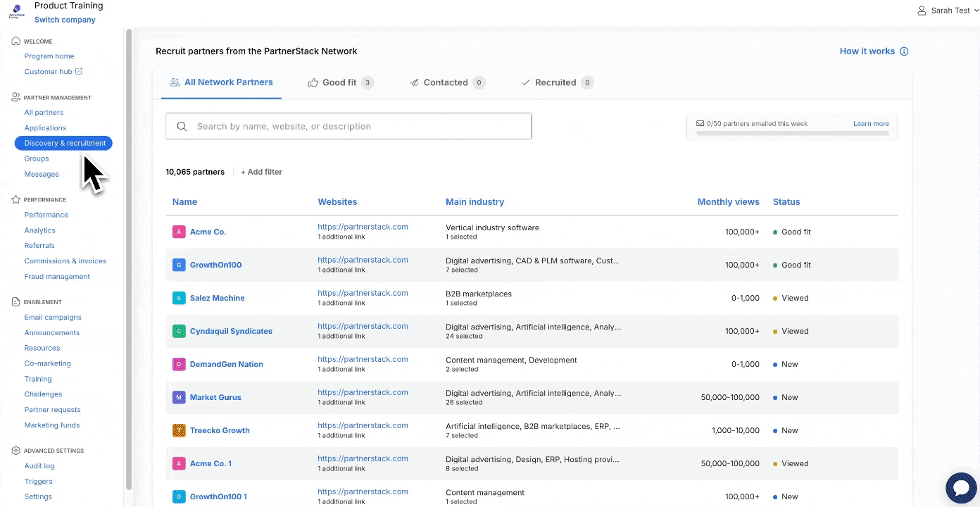Click the user profile icon near Sarah Test
The height and width of the screenshot is (507, 980).
pos(922,11)
